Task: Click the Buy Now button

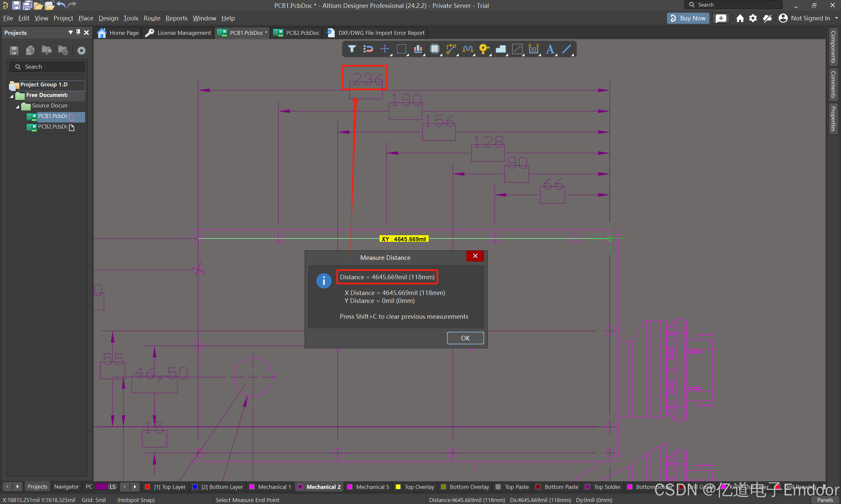Action: (688, 18)
